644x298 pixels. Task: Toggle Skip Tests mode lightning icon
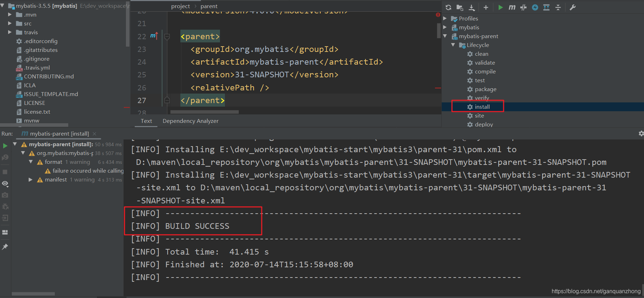535,7
